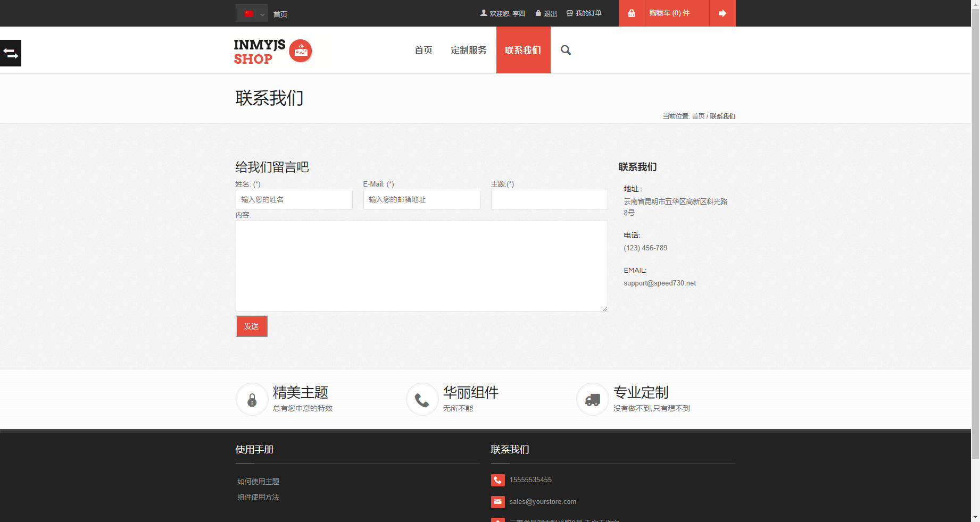Click the user icon beside 欢迎您, 李四
The image size is (980, 522).
[484, 13]
